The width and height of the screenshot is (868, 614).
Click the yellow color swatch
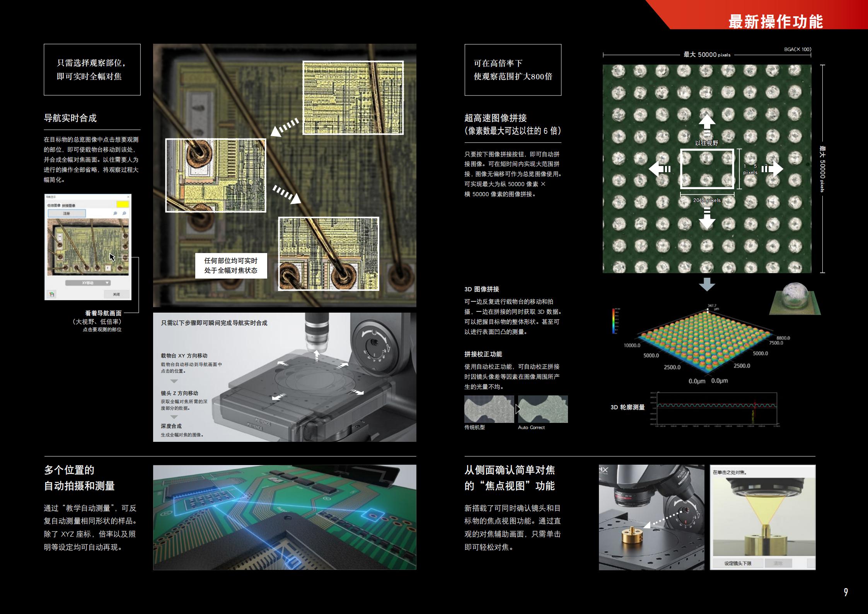(123, 204)
